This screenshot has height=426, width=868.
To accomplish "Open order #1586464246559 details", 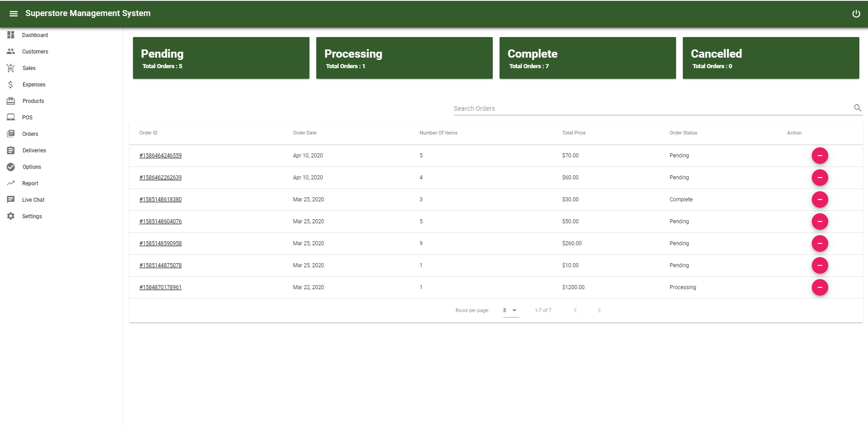I will point(160,155).
